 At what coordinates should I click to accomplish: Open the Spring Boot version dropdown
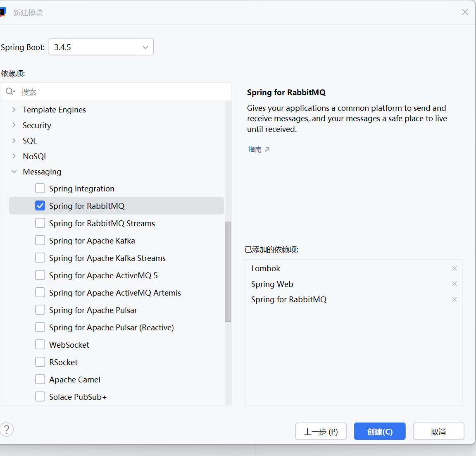click(x=101, y=47)
